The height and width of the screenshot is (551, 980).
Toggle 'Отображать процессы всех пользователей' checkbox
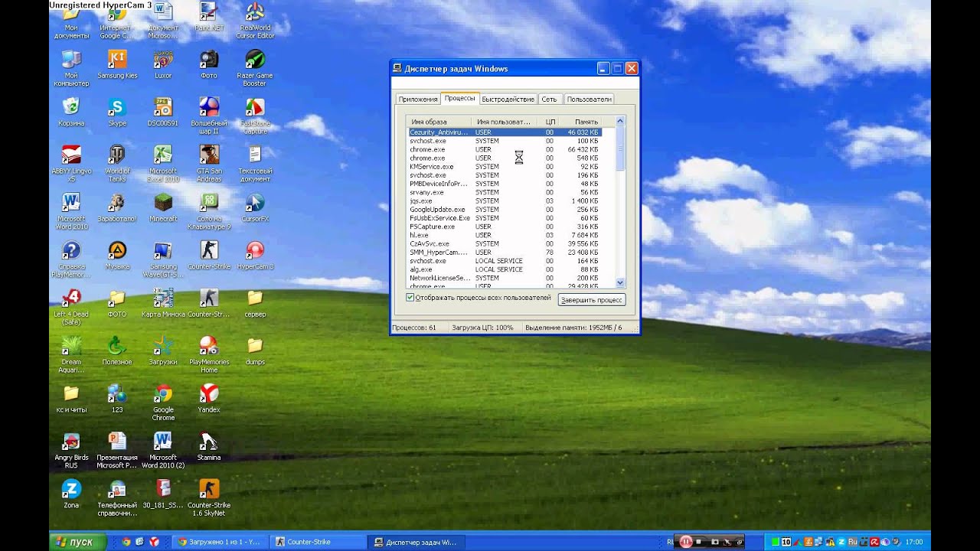(x=410, y=298)
